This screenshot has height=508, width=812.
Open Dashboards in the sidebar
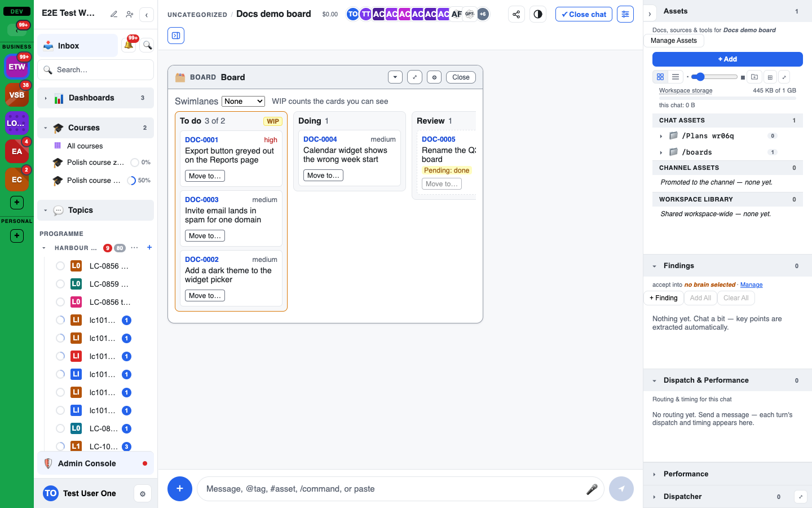(x=95, y=98)
